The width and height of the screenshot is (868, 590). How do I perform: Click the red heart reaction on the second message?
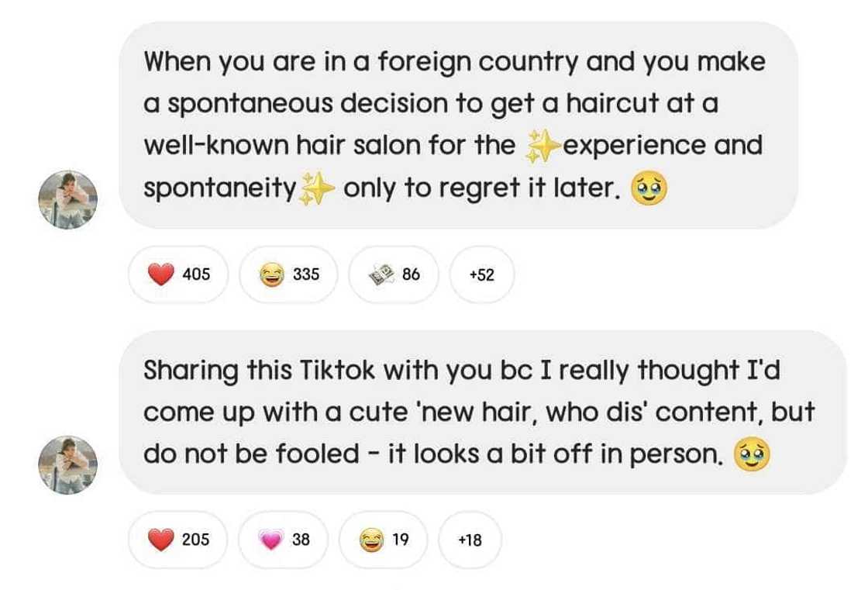coord(177,540)
